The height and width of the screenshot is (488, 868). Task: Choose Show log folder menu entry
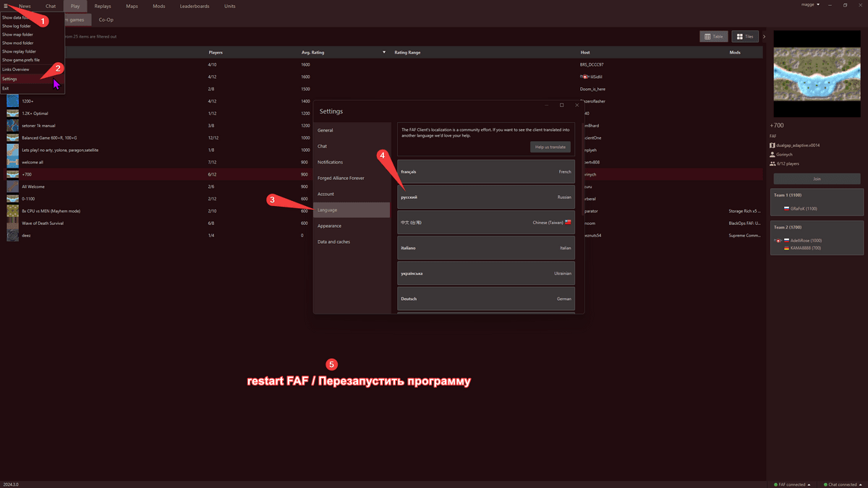(x=33, y=26)
